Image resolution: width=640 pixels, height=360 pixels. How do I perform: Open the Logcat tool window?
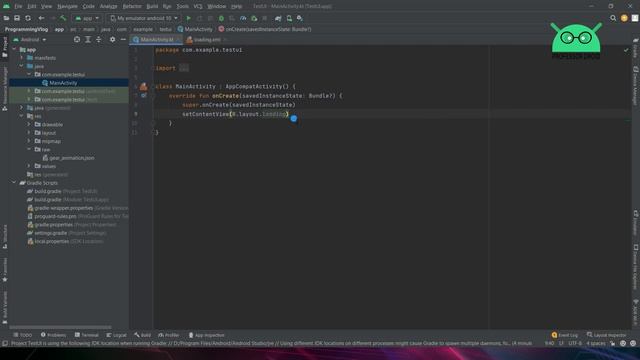(116, 335)
